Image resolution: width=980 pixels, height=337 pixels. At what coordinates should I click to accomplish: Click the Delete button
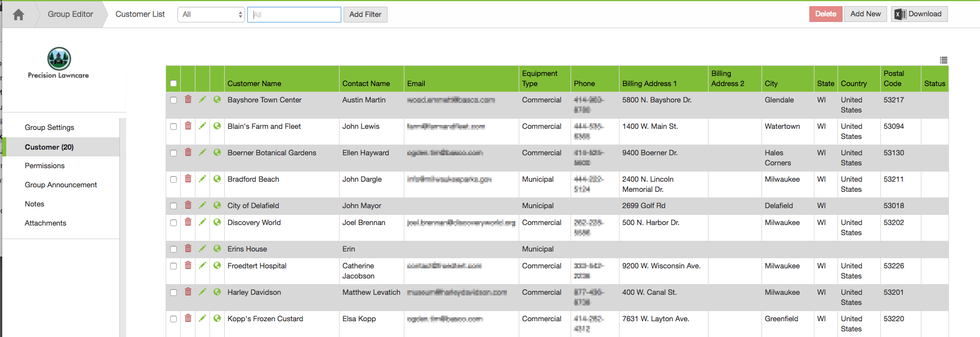tap(826, 14)
